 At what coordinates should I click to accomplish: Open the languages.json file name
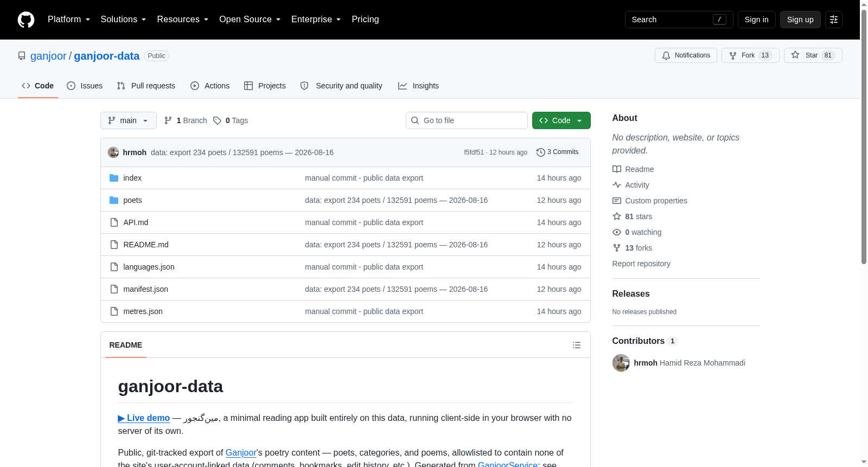[149, 267]
